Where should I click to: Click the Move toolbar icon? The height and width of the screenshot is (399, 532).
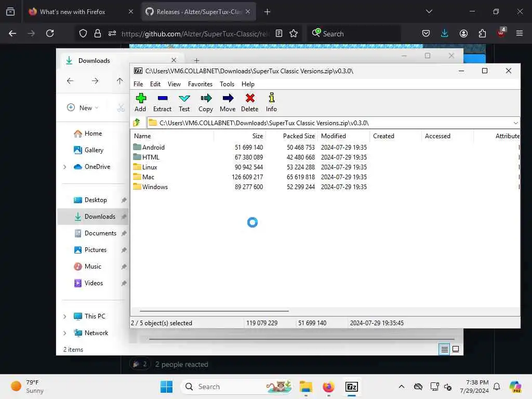(x=228, y=102)
